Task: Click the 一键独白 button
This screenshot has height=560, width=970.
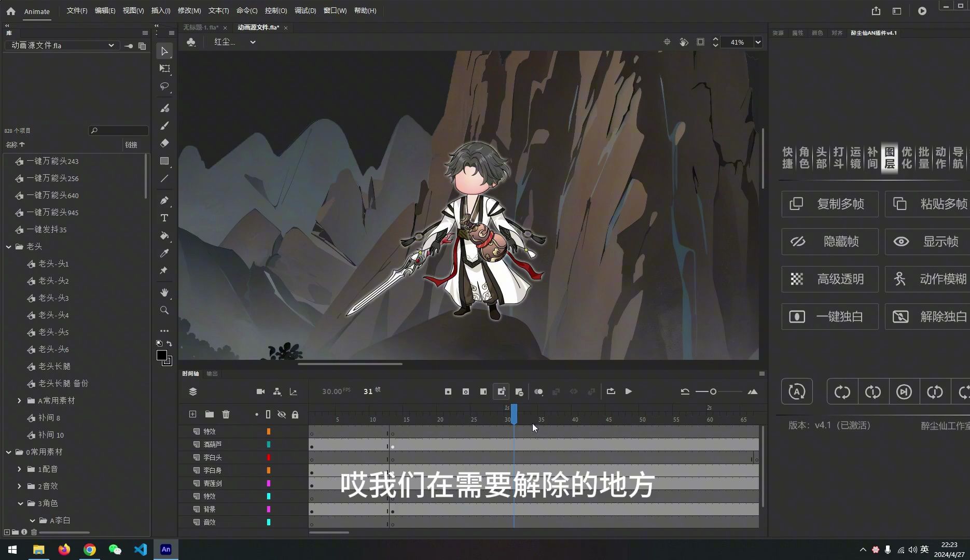Action: 829,317
